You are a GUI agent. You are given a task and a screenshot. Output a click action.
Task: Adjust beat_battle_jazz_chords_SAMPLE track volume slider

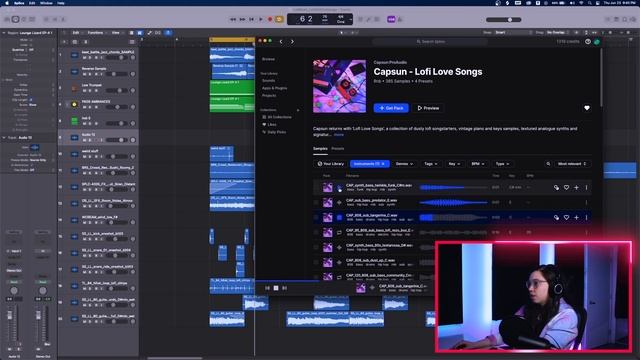117,58
